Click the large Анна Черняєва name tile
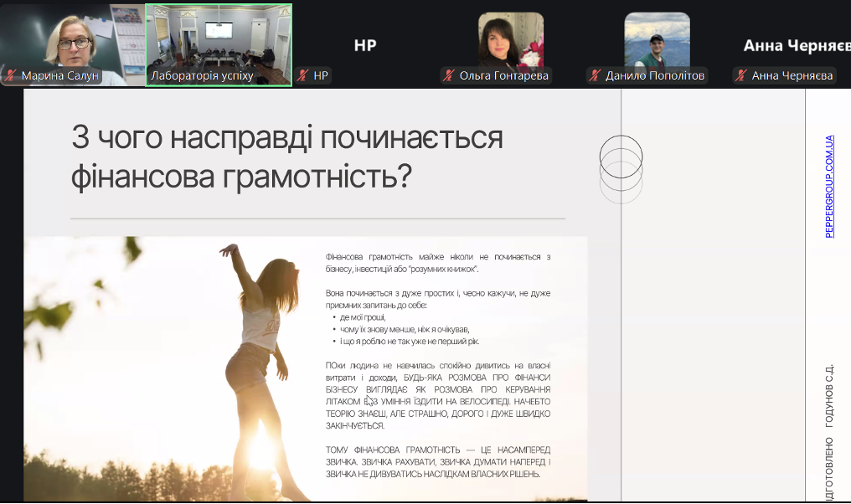 point(796,45)
